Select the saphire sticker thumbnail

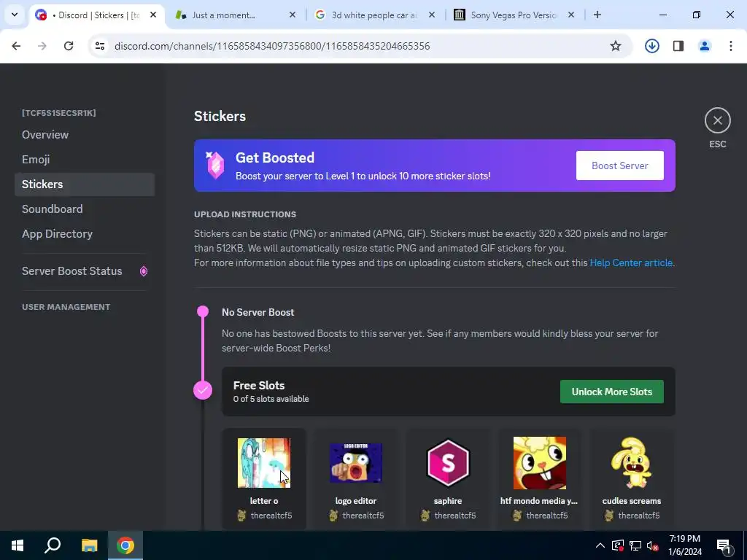(448, 463)
